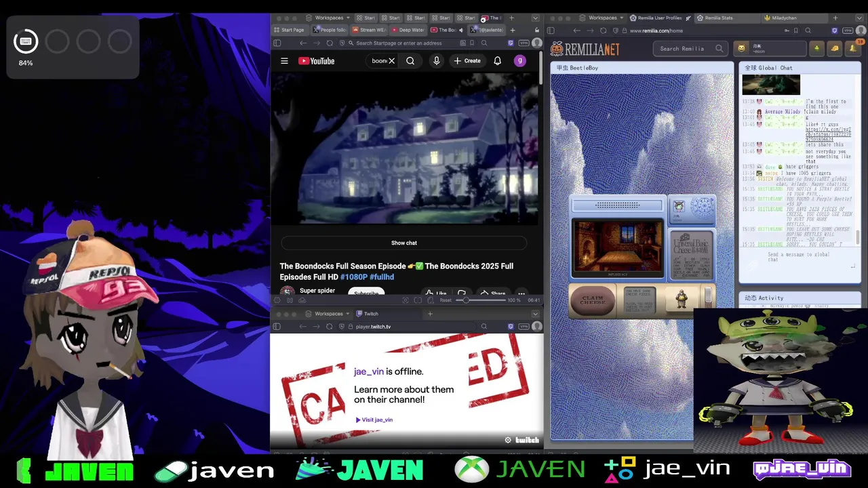Viewport: 868px width, 488px height.
Task: Switch to 'Deep Water' tab in YouTube window
Action: click(x=407, y=30)
